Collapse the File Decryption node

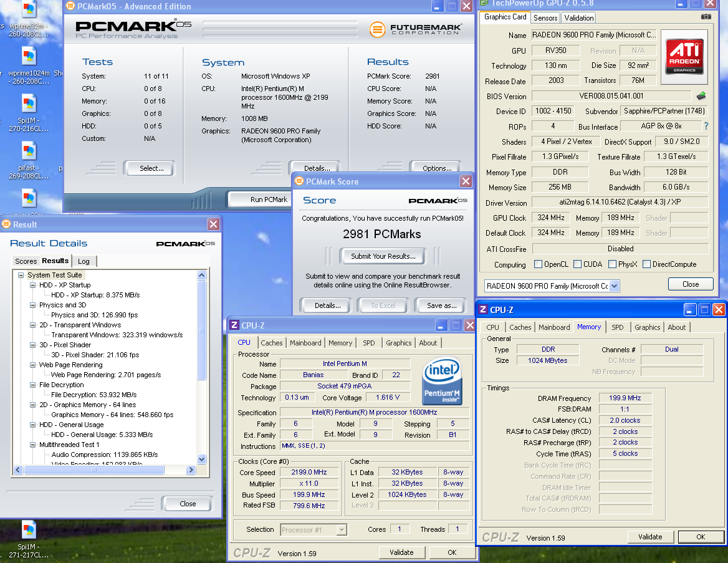pos(32,385)
